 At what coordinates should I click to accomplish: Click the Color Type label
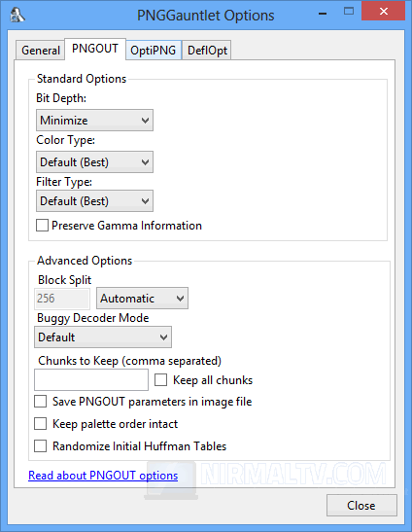[x=65, y=140]
